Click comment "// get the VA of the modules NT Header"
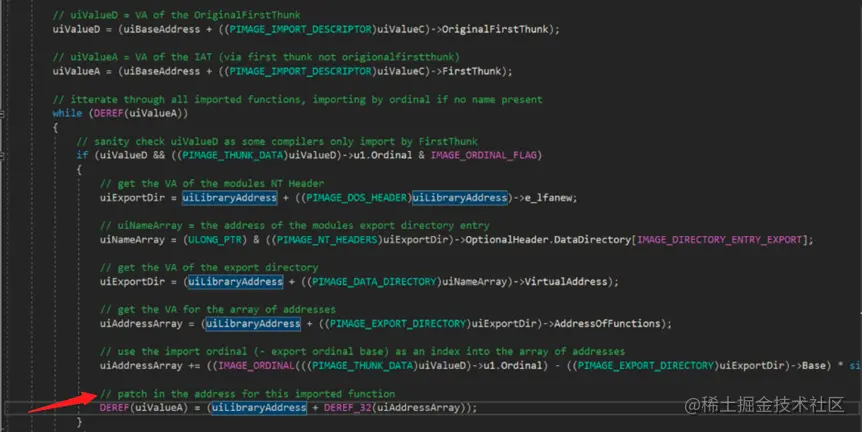The image size is (862, 432). click(212, 184)
